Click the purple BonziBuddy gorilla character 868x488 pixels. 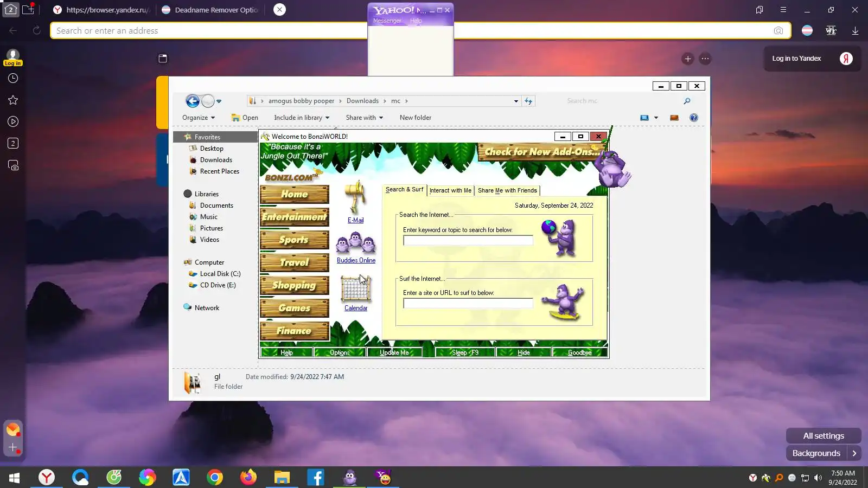coord(614,168)
